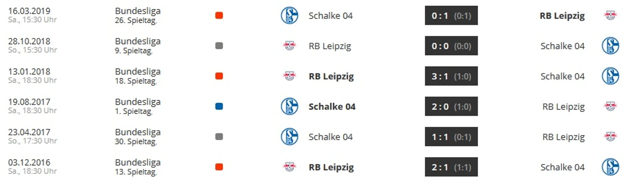This screenshot has width=644, height=179.
Task: Click Schalke 04 logo in 16.03.2019 match
Action: click(x=289, y=15)
